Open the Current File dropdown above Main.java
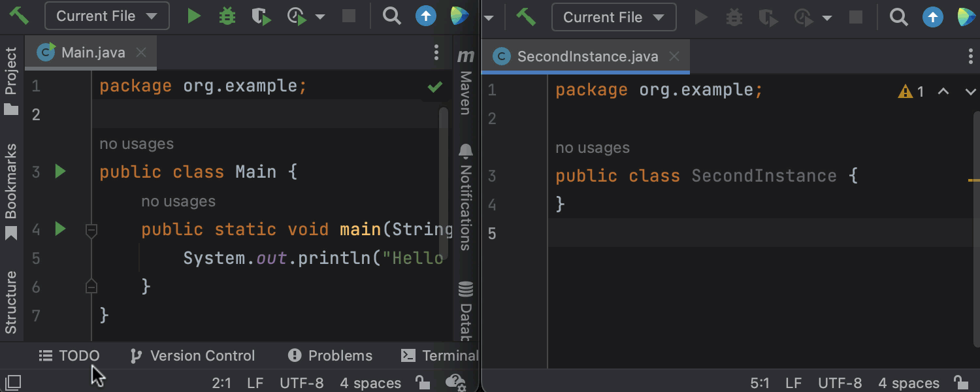The image size is (980, 392). [106, 16]
